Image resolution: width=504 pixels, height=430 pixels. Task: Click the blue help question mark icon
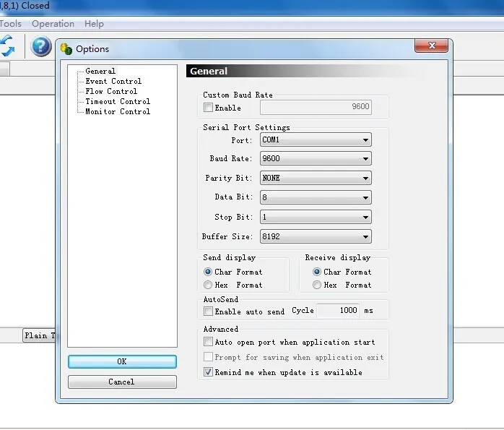pyautogui.click(x=41, y=46)
